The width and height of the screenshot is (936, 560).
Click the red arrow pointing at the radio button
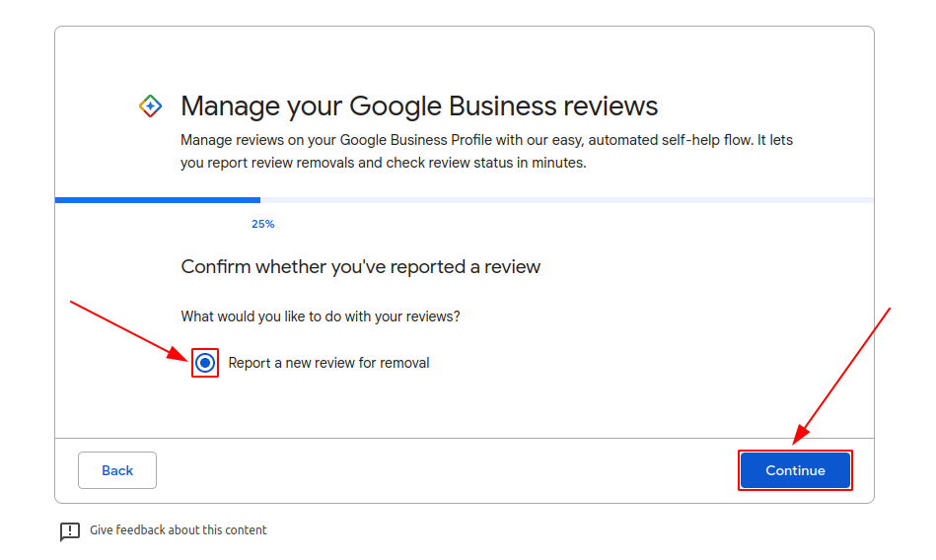(129, 332)
